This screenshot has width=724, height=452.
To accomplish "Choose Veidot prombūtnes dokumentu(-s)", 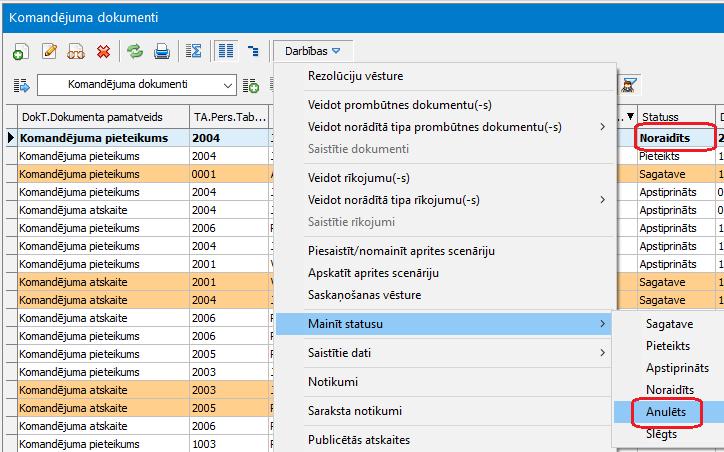I will click(400, 105).
